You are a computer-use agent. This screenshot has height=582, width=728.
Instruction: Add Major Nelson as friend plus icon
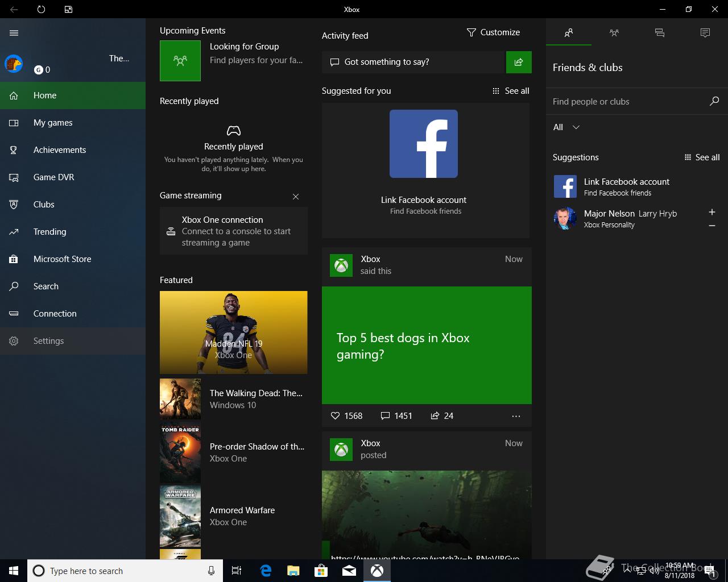712,212
